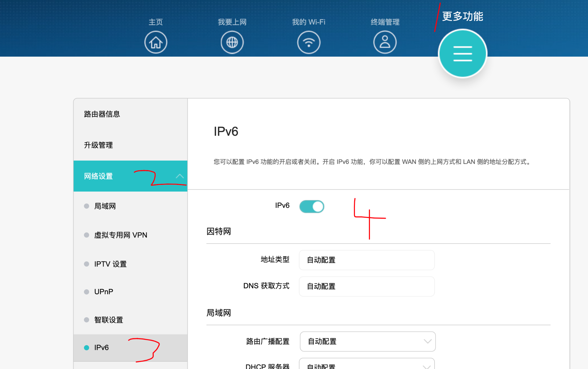Open the UPnP sidebar entry
The height and width of the screenshot is (369, 588).
[x=104, y=291]
